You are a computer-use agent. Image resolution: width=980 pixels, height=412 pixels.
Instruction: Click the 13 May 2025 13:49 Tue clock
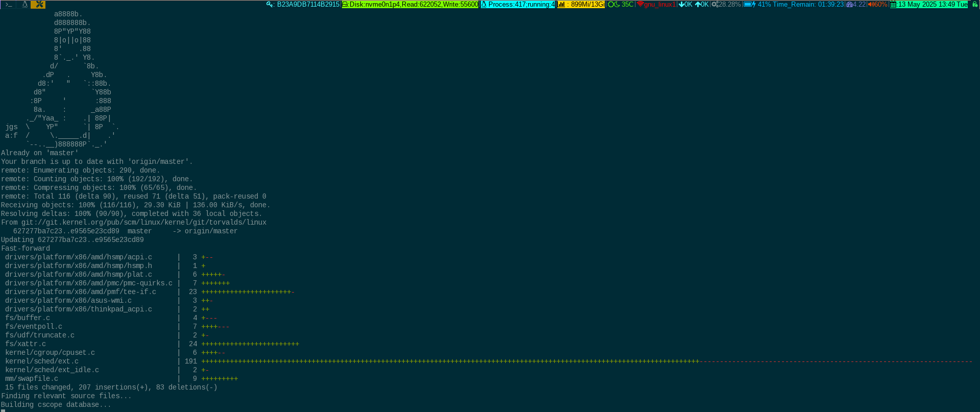[933, 4]
